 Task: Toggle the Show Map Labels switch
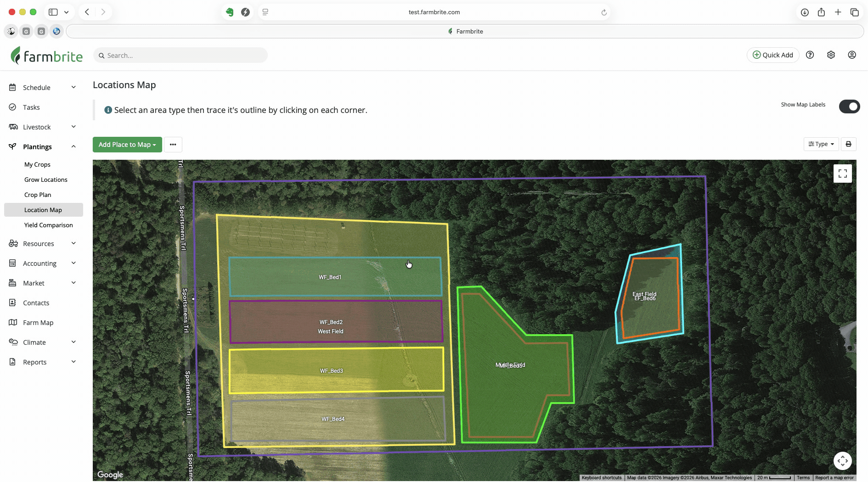click(849, 106)
